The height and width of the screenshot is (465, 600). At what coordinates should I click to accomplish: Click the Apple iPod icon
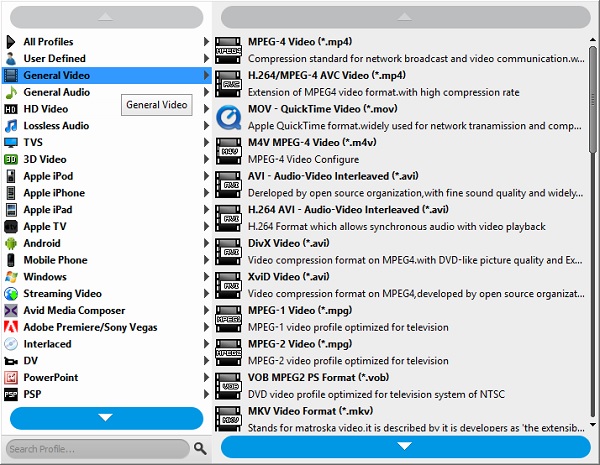[11, 176]
